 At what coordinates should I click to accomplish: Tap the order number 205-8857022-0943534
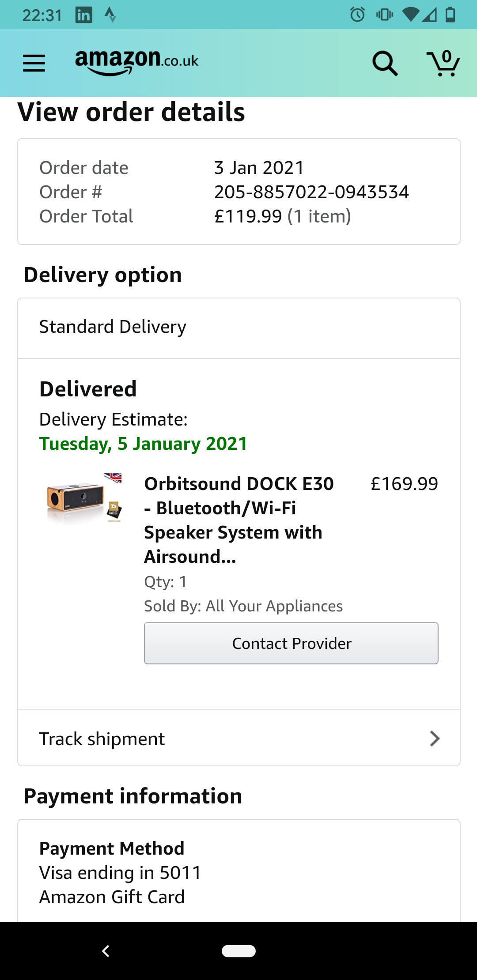click(311, 192)
